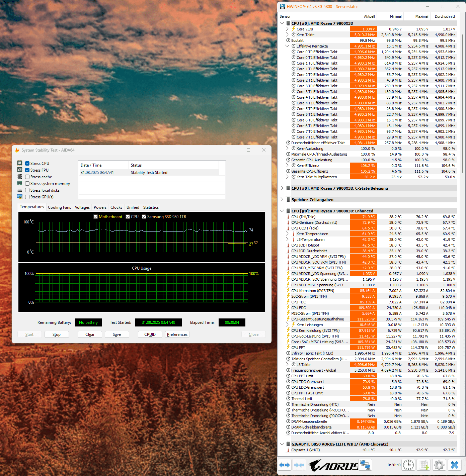This screenshot has width=466, height=476.
Task: Select the Stability Test: Started log row
Action: (149, 173)
